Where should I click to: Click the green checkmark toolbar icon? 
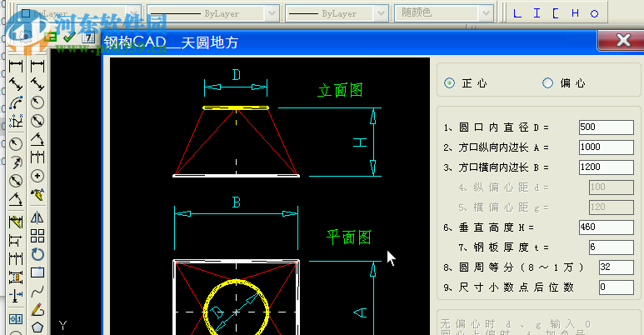tap(68, 37)
